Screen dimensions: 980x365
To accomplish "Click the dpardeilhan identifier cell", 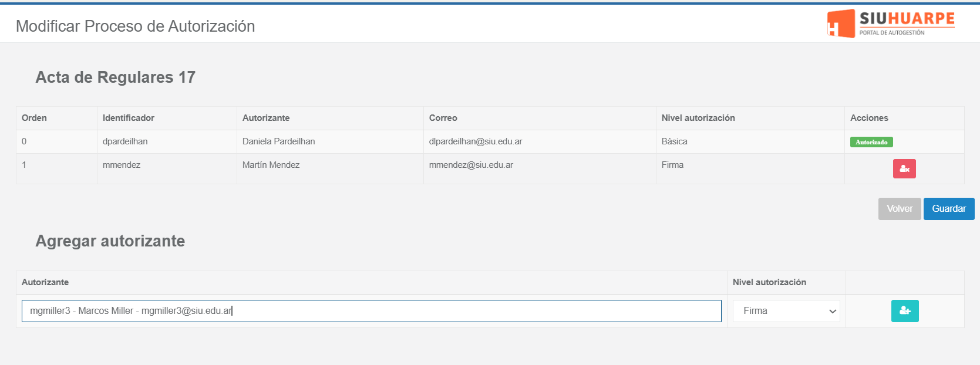I will click(125, 141).
